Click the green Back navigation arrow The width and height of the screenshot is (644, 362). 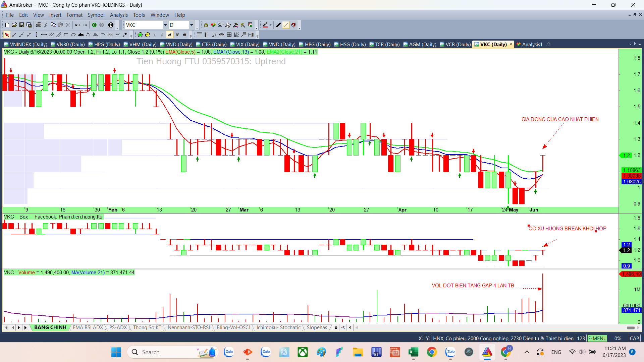pyautogui.click(x=94, y=25)
